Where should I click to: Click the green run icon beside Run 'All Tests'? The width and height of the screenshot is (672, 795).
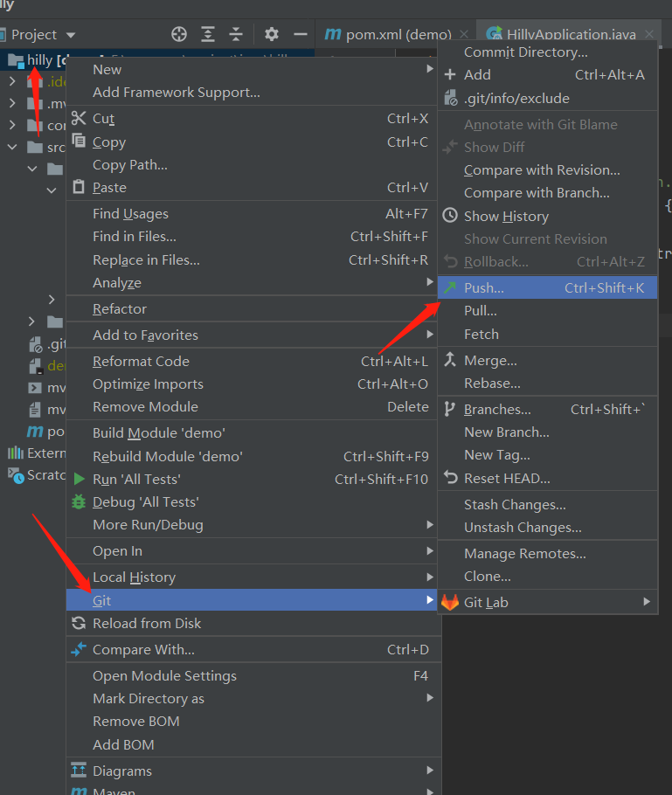tap(80, 480)
